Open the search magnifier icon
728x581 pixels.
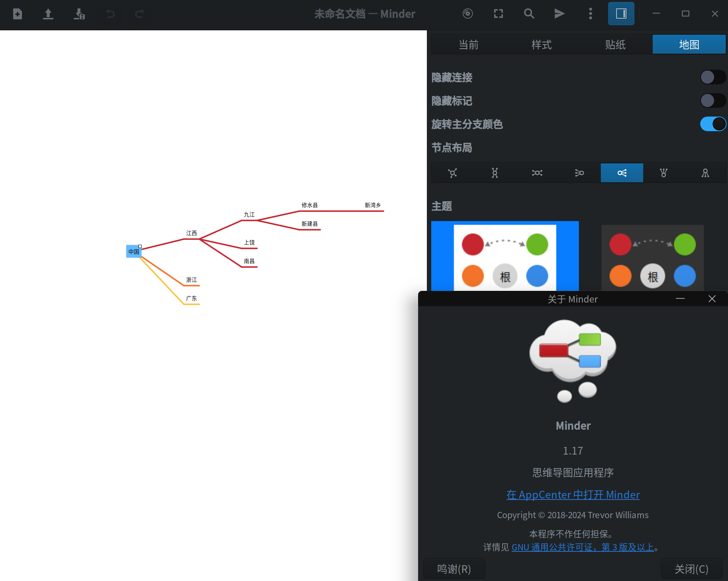tap(529, 14)
